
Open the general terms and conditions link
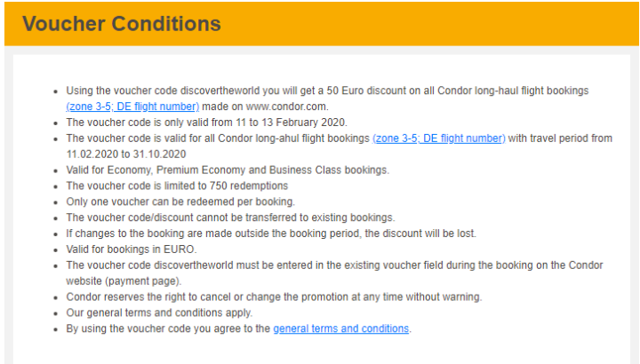(x=340, y=328)
